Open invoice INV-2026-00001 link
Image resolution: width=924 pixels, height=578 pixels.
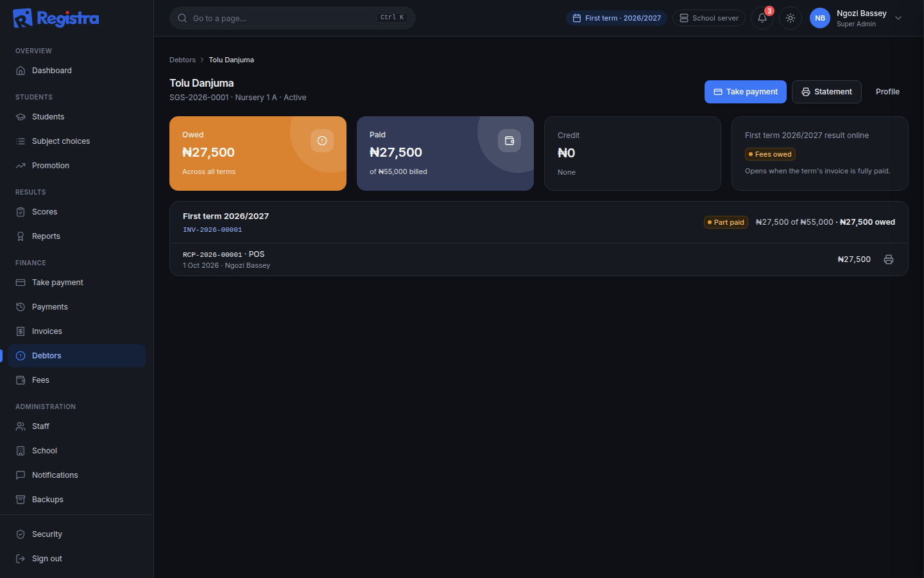pyautogui.click(x=212, y=229)
